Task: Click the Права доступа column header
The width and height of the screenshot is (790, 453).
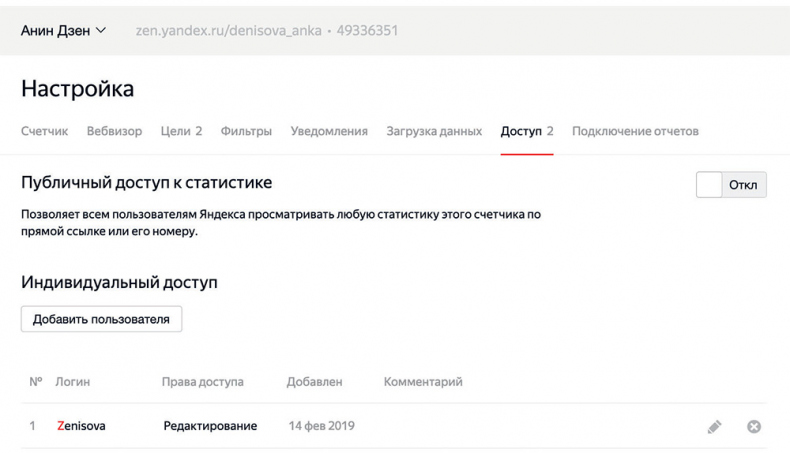Action: pyautogui.click(x=202, y=382)
